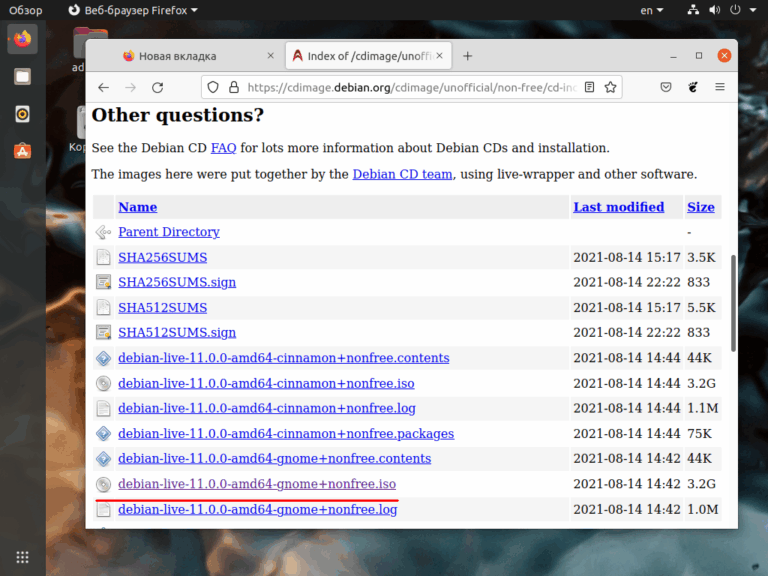Click the network icon in the top bar
This screenshot has width=768, height=576.
(x=693, y=10)
